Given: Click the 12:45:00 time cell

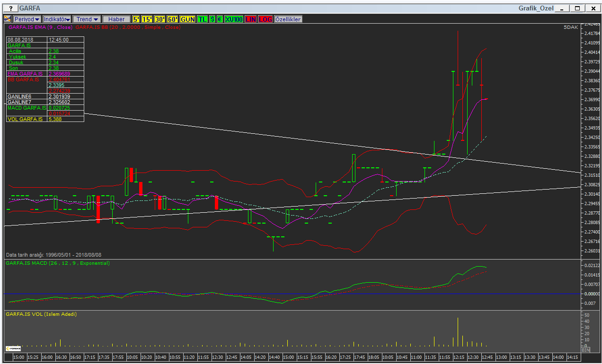Looking at the screenshot, I should (x=66, y=40).
